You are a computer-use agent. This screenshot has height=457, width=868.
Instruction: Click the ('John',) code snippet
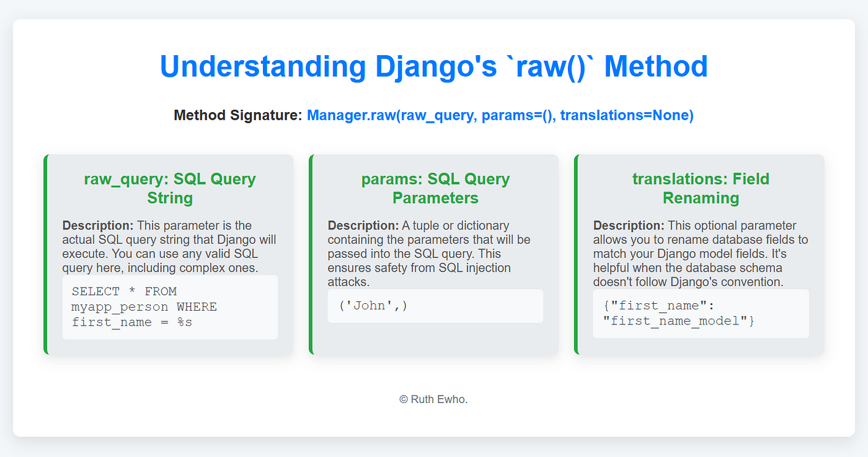[435, 306]
